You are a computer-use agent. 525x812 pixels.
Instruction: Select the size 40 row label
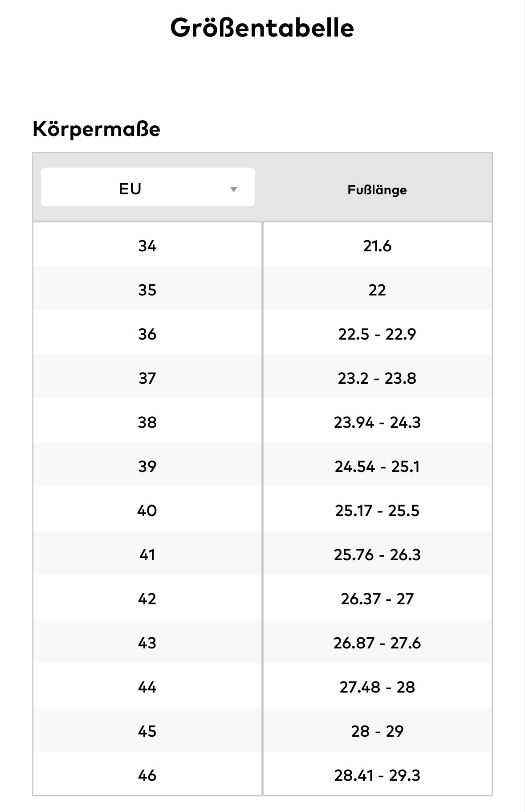[147, 510]
